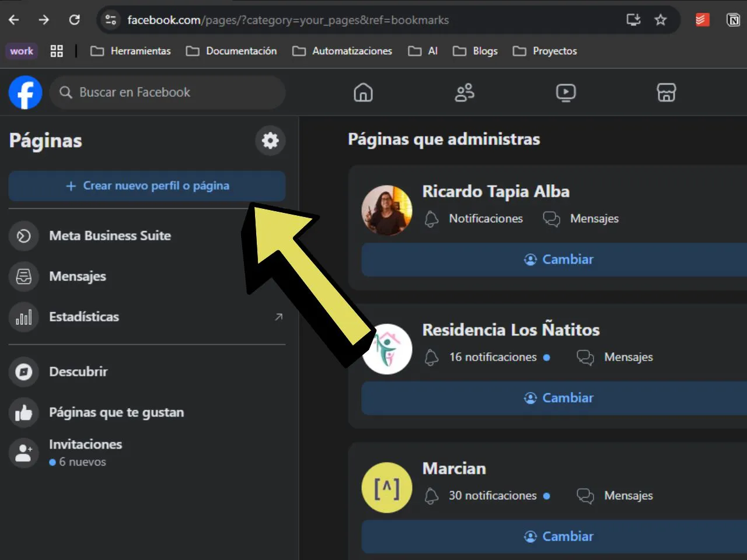Open Mensajes for Ricardo Tapia Alba
This screenshot has width=747, height=560.
(581, 219)
